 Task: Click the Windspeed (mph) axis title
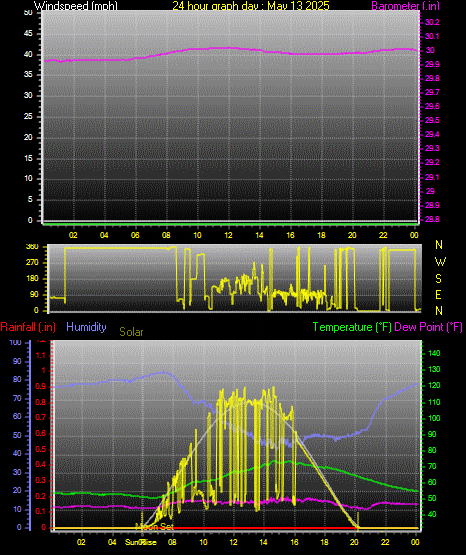point(75,5)
